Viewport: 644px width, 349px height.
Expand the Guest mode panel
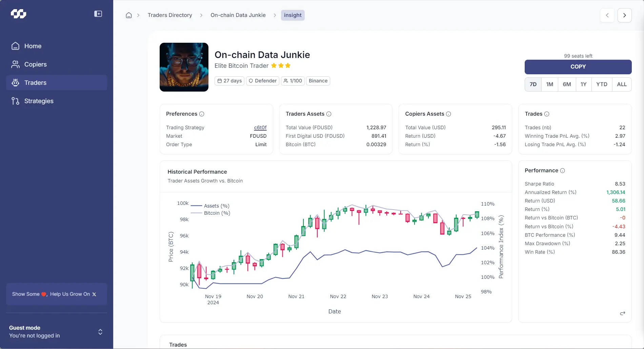pos(100,332)
